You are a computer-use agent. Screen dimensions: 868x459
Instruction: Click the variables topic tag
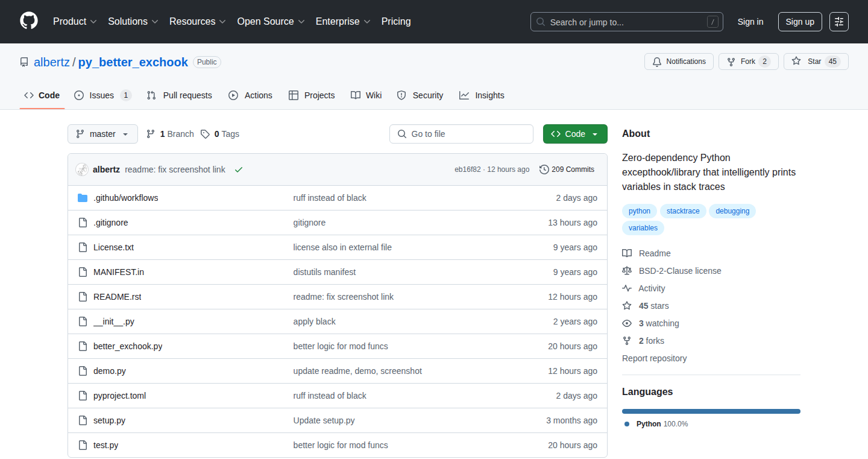tap(643, 228)
